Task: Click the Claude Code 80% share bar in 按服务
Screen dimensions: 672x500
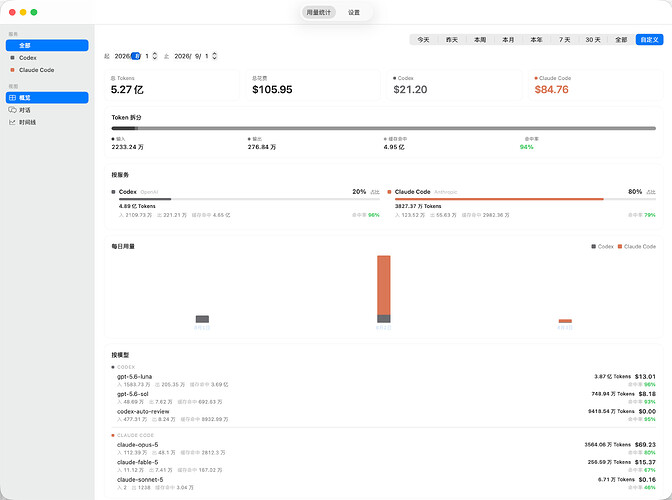Action: coord(525,199)
